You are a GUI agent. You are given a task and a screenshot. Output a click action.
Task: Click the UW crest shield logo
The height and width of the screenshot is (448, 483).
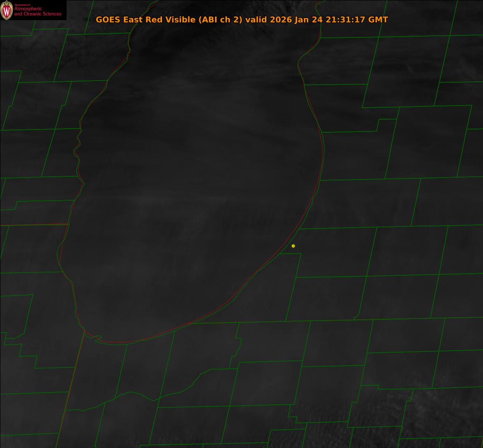(7, 10)
